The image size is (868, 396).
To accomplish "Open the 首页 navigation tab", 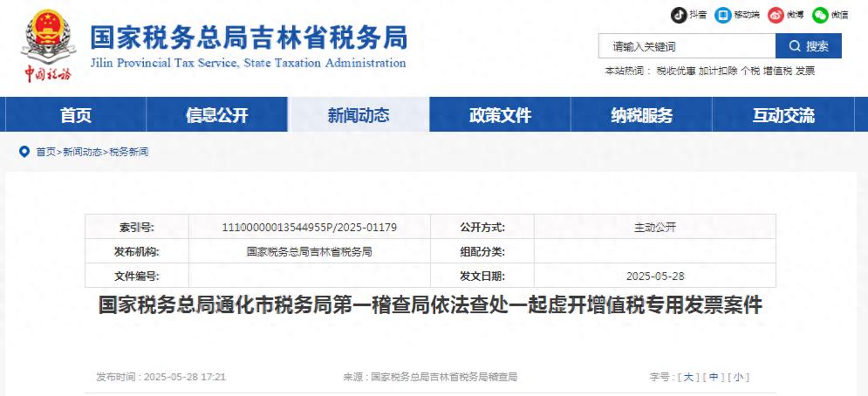I will [75, 115].
